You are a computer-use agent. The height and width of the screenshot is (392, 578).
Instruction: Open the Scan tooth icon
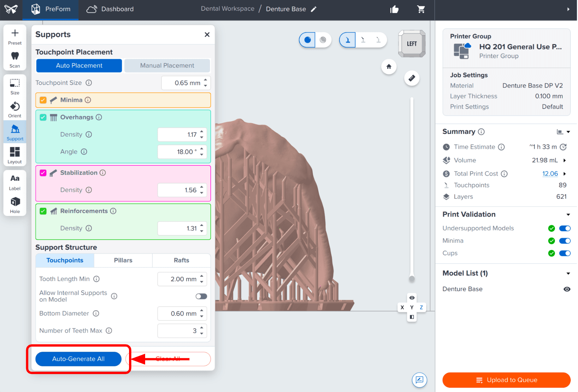click(x=15, y=60)
